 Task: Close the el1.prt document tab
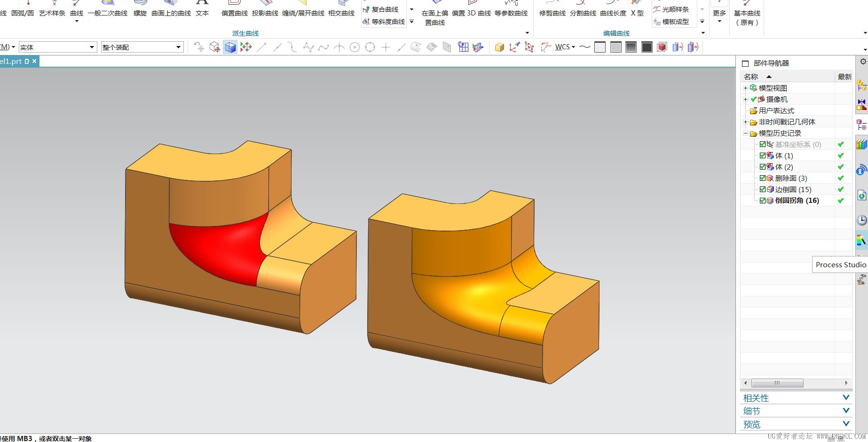coord(34,61)
